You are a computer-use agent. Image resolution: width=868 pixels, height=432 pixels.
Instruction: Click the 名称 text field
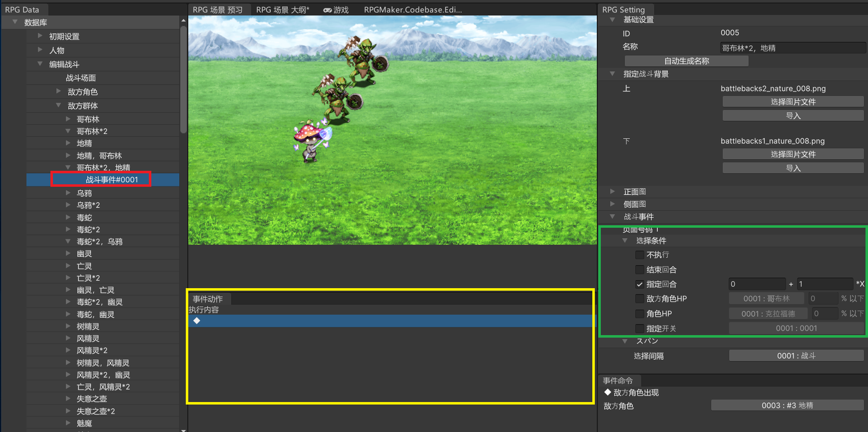[x=793, y=48]
